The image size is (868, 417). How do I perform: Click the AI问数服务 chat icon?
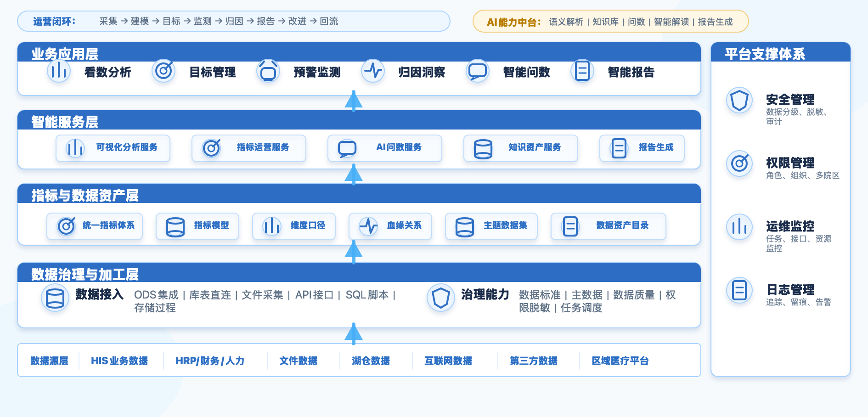point(347,148)
